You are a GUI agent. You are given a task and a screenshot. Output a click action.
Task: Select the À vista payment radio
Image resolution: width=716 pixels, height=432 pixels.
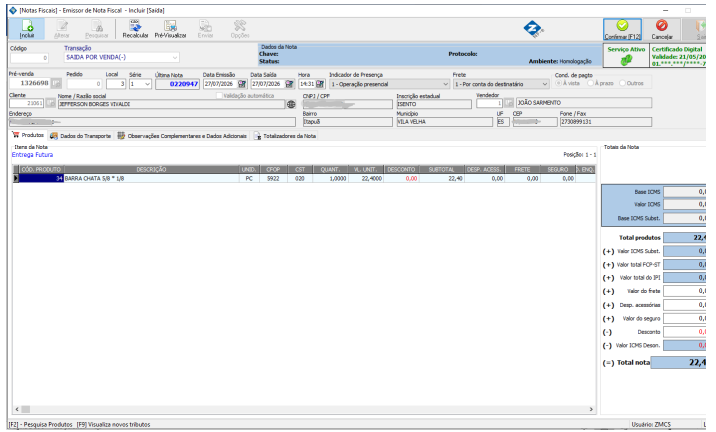point(558,83)
